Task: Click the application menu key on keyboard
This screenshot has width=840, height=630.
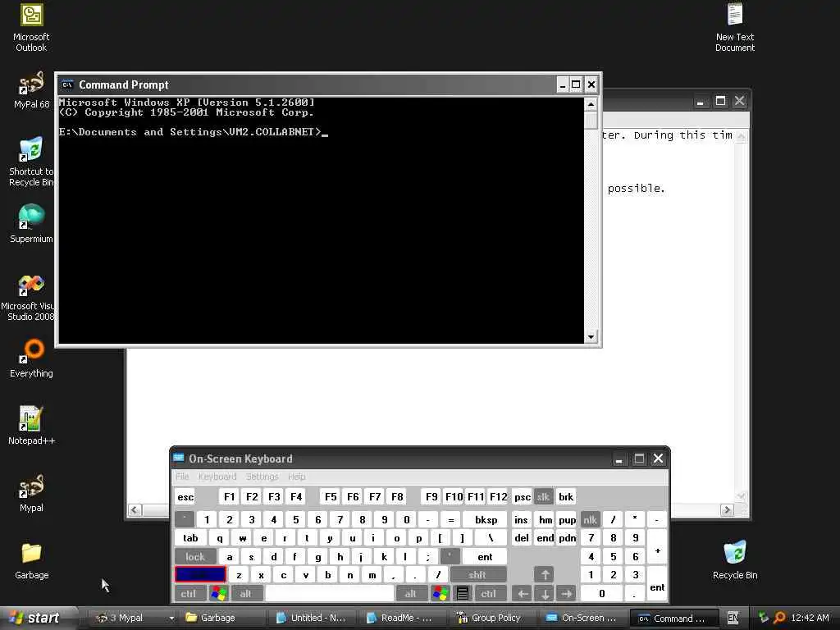Action: pos(463,593)
